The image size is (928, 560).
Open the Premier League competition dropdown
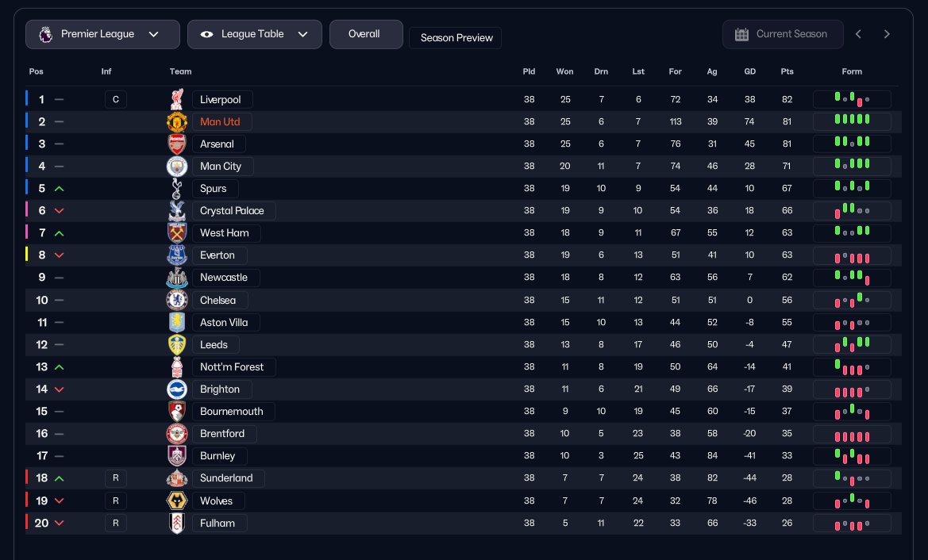click(98, 34)
